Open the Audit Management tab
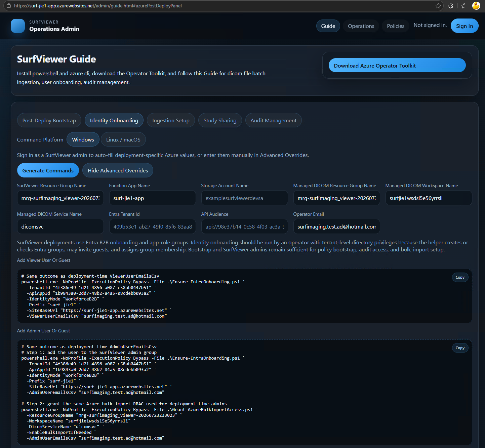Screen dimensions: 485x448 coord(273,120)
